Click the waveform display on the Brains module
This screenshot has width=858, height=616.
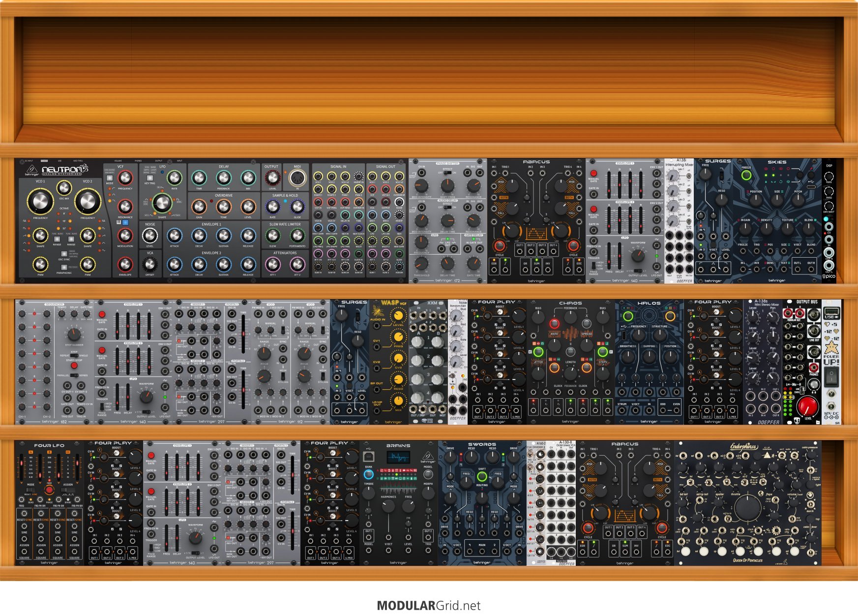tap(397, 458)
